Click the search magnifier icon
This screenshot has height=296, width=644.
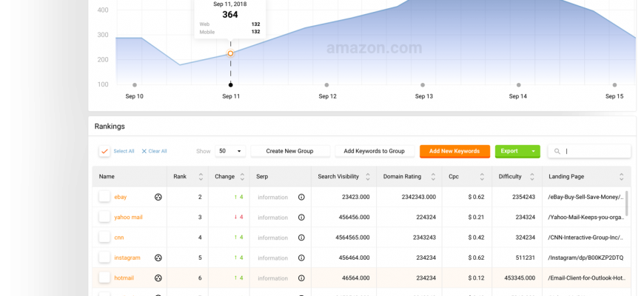click(x=557, y=151)
